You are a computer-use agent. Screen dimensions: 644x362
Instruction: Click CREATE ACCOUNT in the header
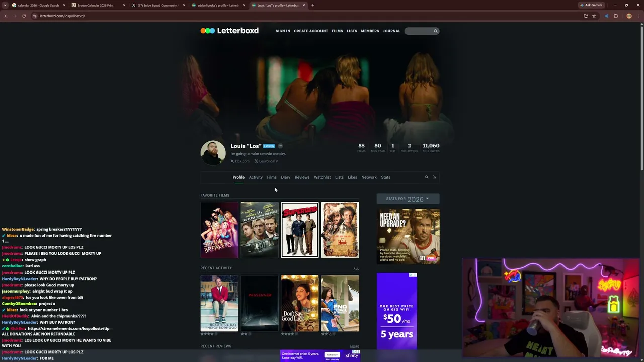[311, 31]
